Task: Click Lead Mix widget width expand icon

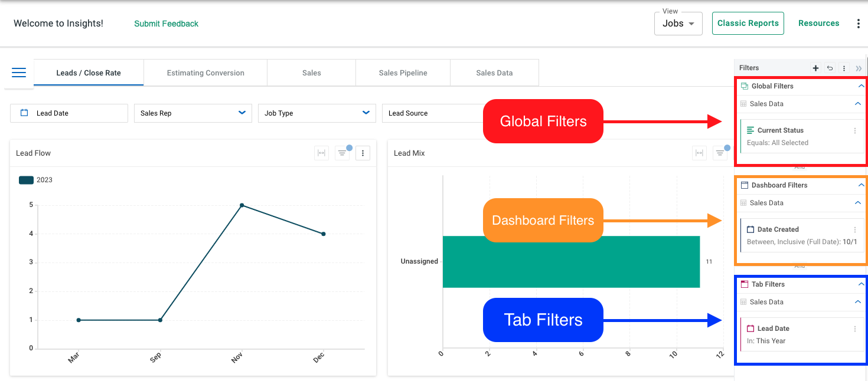Action: pos(699,153)
